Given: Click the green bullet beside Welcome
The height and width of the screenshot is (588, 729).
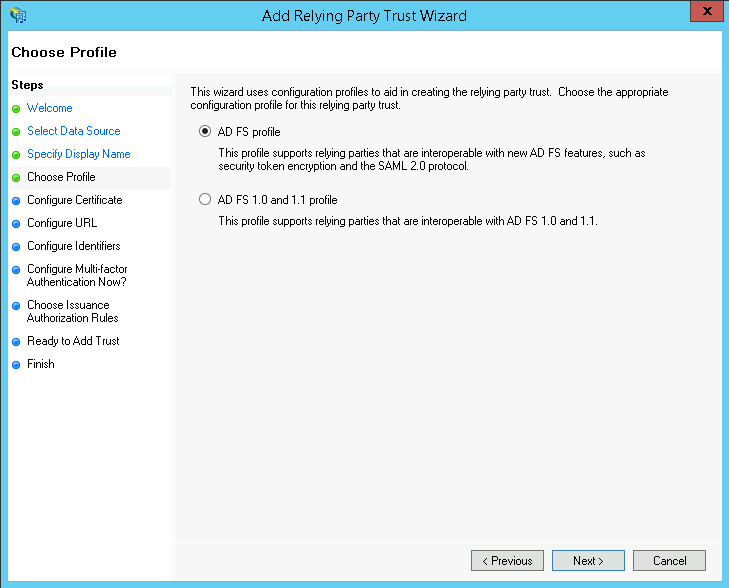Looking at the screenshot, I should point(16,109).
